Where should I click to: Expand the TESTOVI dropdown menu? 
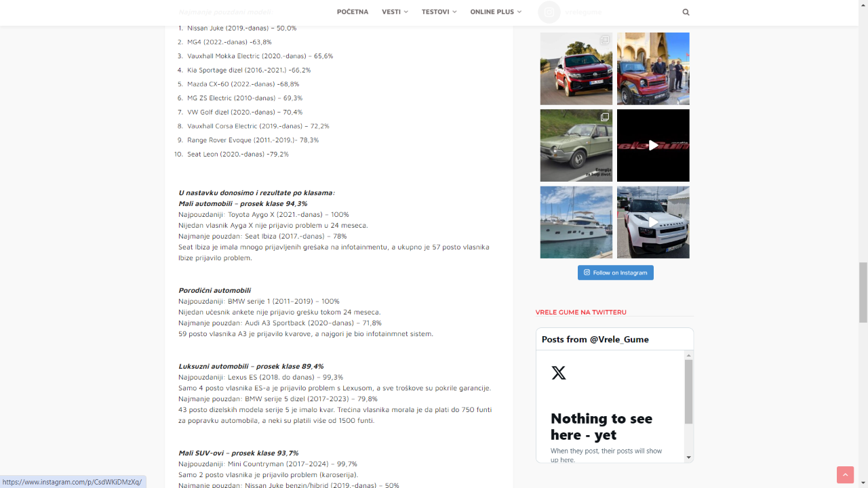[x=439, y=12]
